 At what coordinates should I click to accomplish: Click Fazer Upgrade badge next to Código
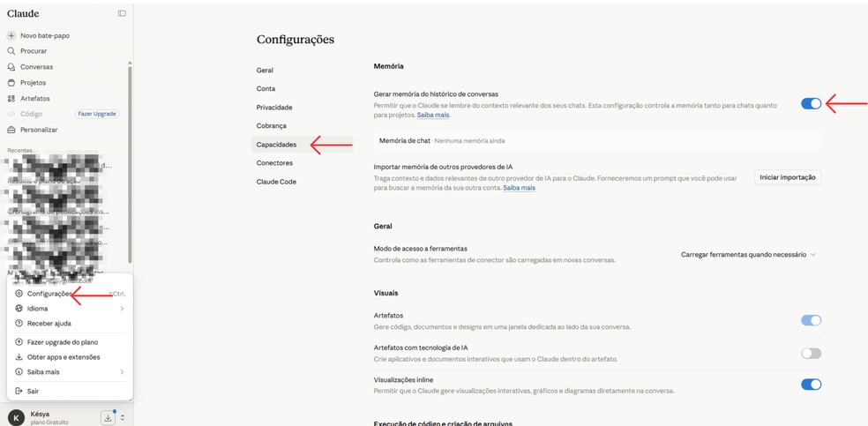pyautogui.click(x=97, y=114)
